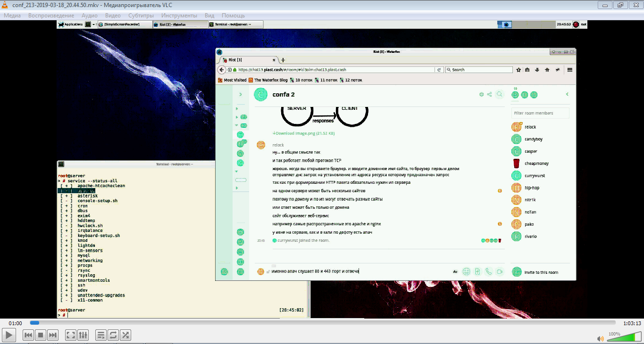Start a video call in confa 2

coord(500,271)
